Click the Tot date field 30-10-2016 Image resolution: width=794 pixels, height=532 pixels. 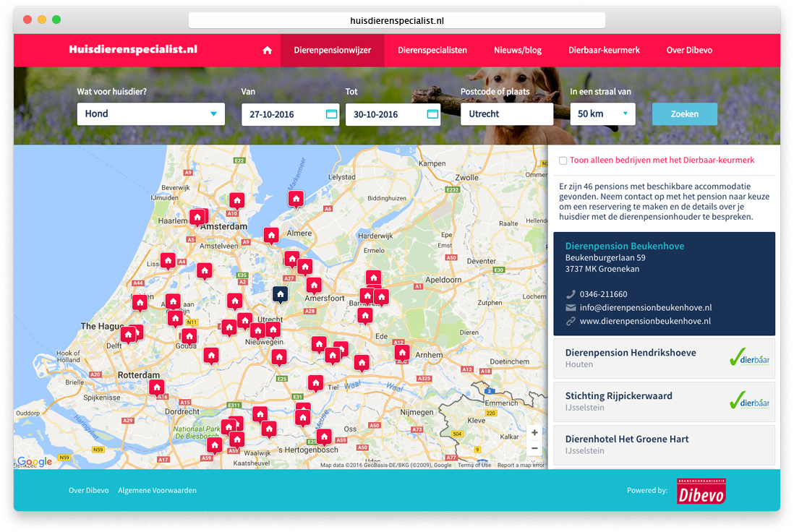coord(393,114)
